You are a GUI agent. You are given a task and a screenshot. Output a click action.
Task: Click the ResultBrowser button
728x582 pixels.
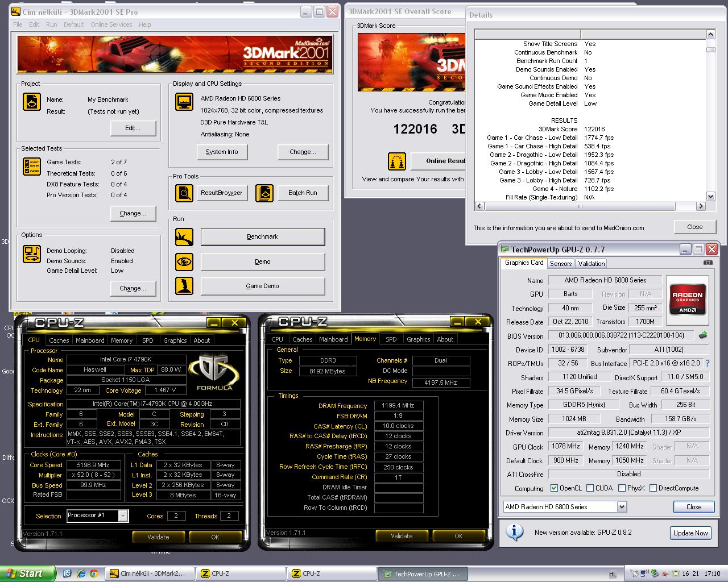tap(222, 193)
